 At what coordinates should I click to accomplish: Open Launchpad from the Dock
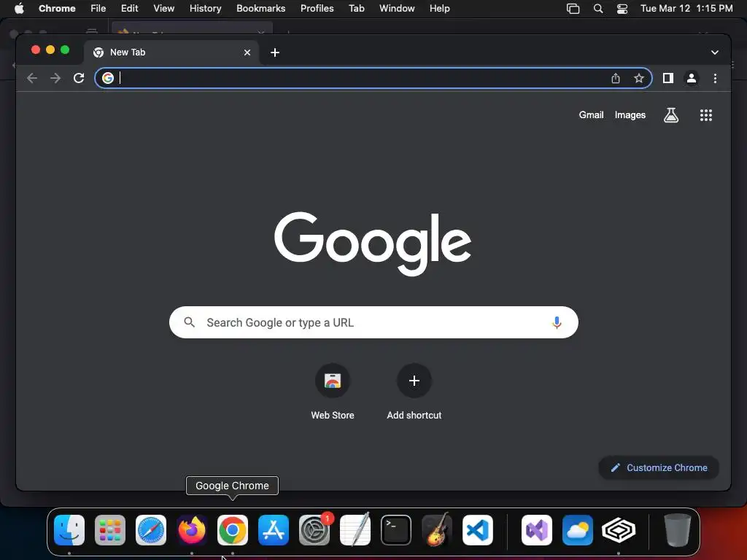click(110, 529)
